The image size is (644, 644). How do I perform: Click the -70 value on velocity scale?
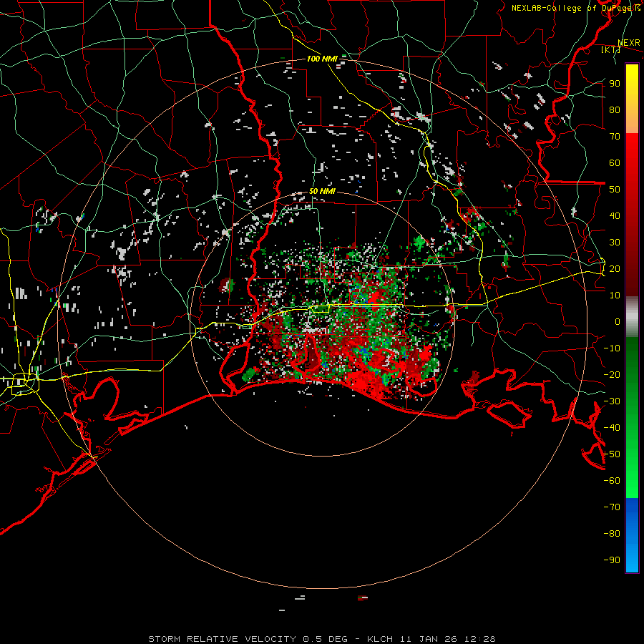612,507
